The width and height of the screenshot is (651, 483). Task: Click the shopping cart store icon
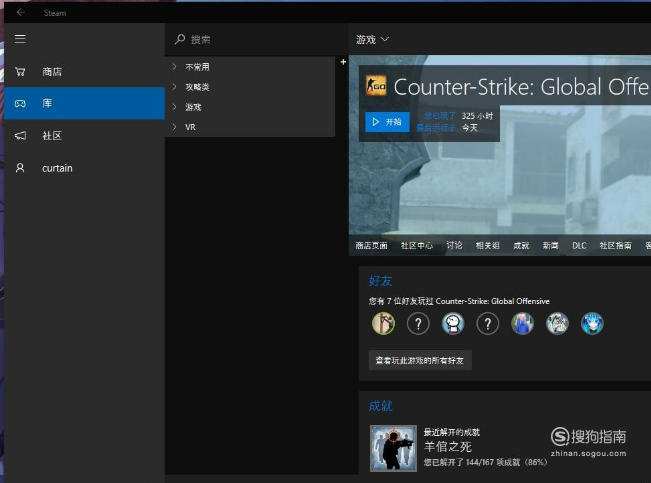coord(20,71)
